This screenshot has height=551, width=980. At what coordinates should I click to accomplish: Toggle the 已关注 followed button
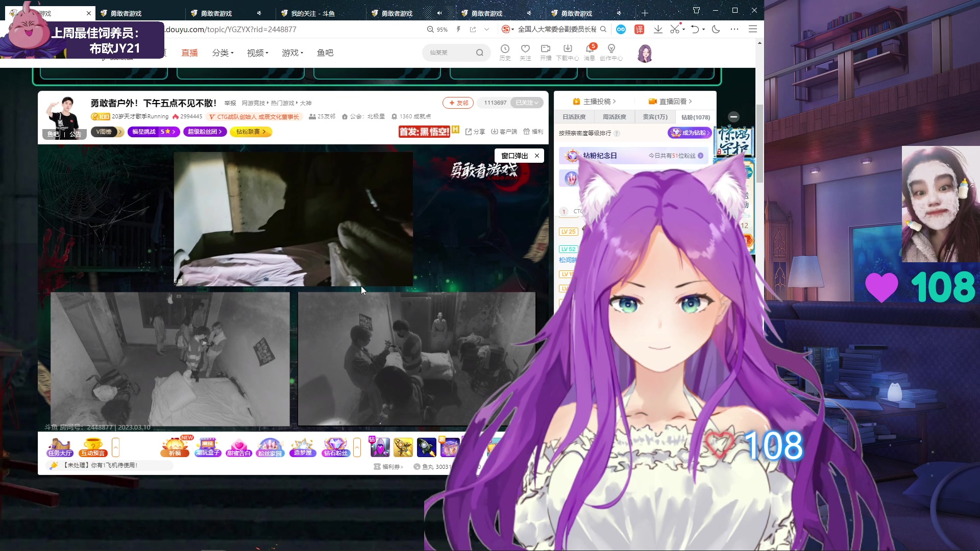pyautogui.click(x=527, y=103)
